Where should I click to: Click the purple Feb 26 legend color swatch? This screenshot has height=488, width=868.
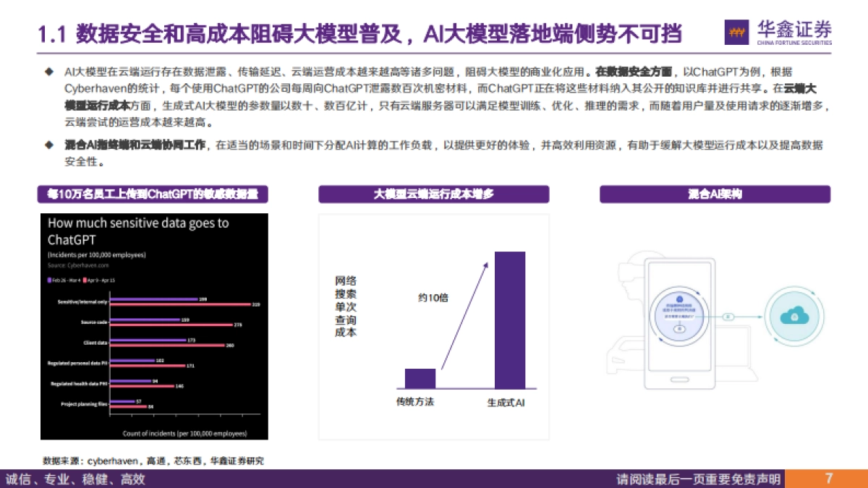pos(51,279)
